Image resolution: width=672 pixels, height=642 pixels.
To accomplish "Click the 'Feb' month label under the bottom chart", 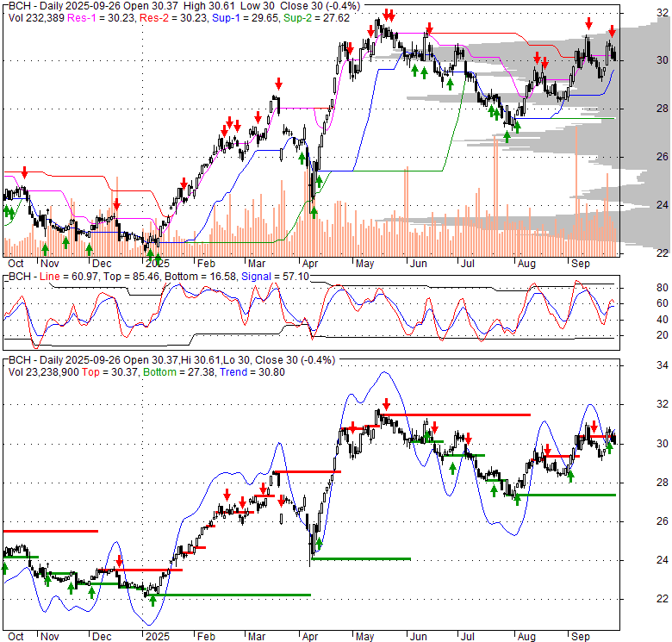I will [206, 637].
